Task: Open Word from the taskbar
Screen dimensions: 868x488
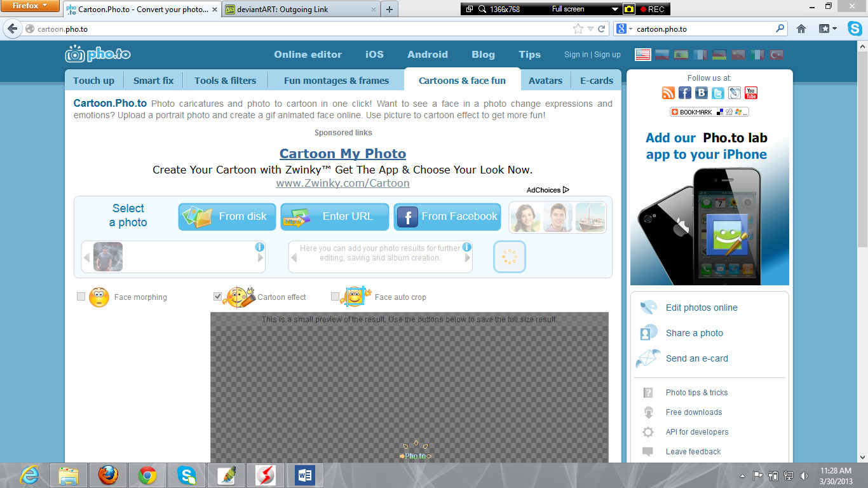Action: pos(305,475)
